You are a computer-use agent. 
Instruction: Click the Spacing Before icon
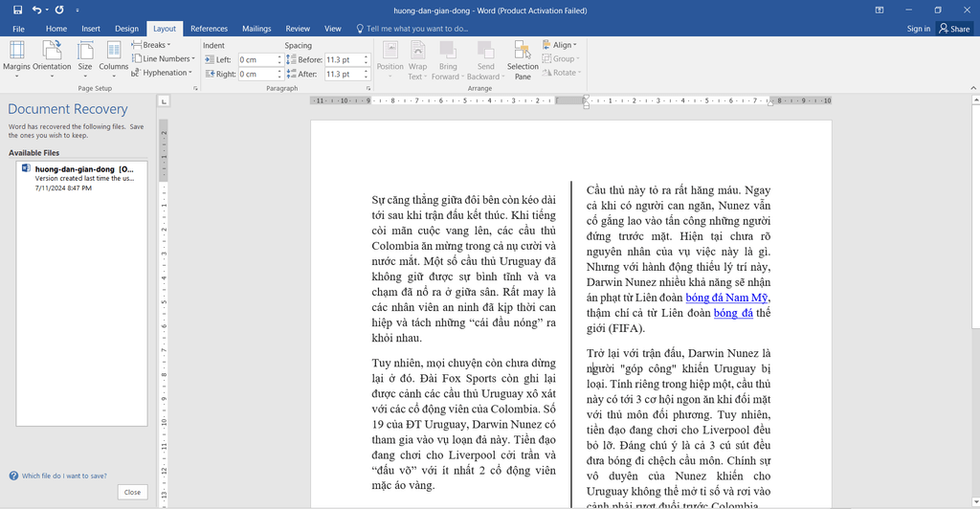click(291, 60)
